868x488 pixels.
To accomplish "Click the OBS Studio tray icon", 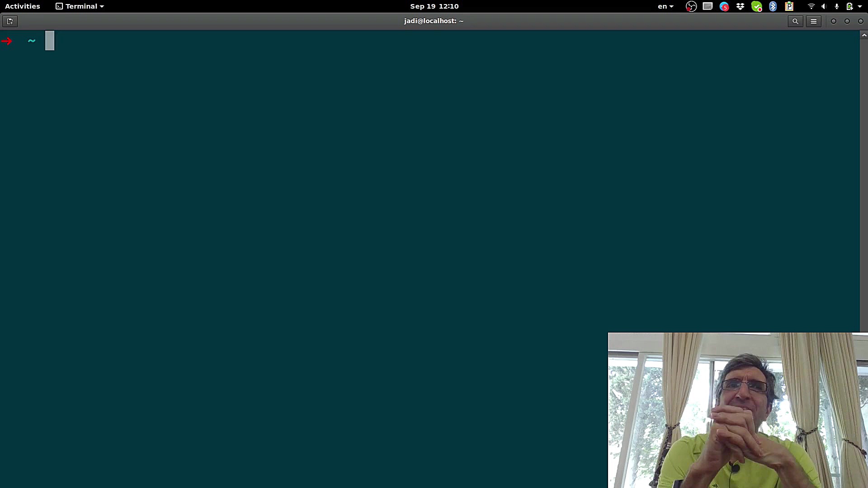I will tap(691, 6).
